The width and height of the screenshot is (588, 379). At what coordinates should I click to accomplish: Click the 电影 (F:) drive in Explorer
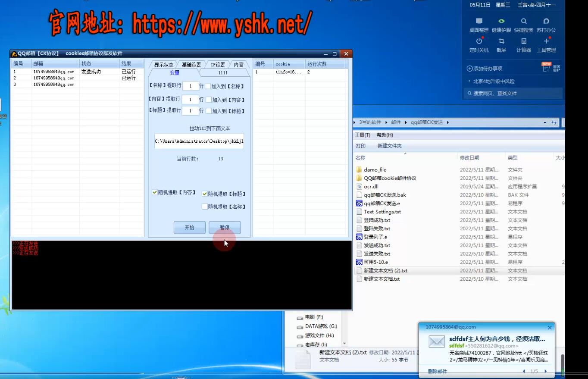click(310, 317)
